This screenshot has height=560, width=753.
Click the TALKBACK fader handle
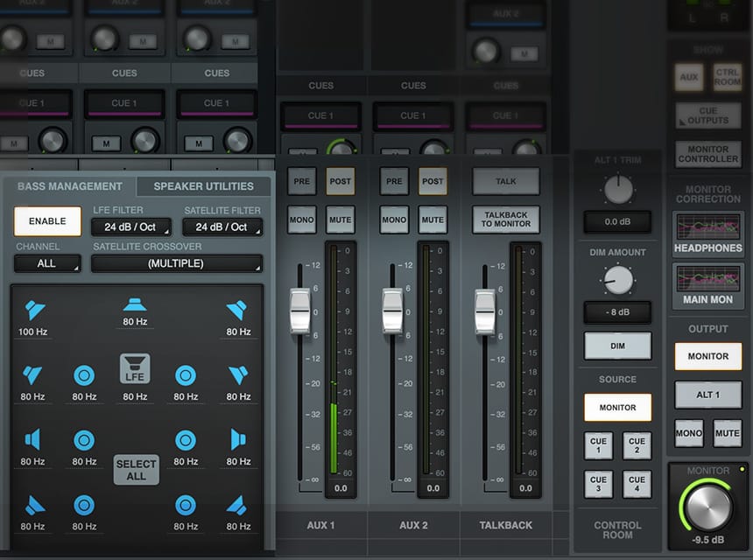(485, 311)
